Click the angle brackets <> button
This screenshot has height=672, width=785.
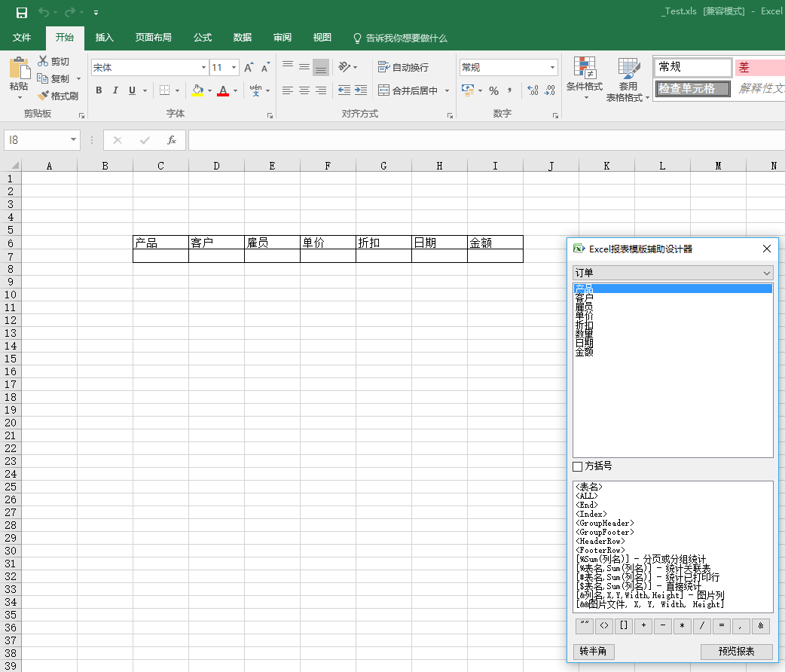click(x=604, y=625)
